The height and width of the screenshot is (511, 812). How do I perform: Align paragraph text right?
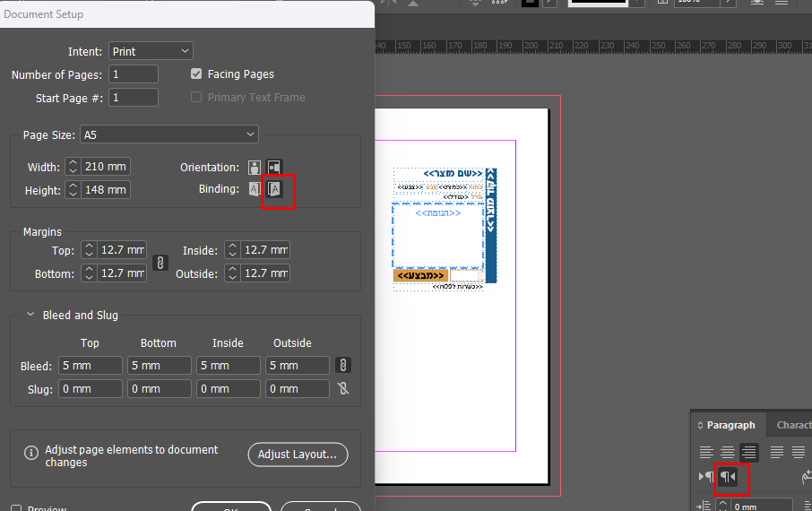749,453
